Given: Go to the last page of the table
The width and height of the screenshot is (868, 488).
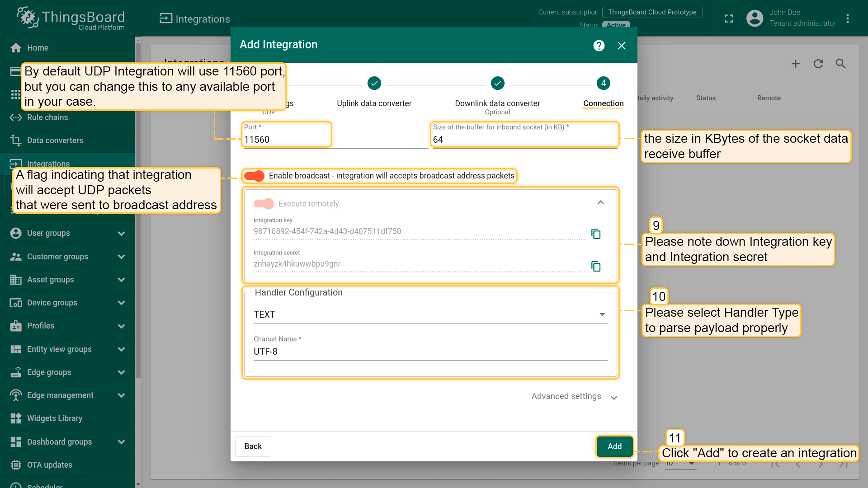Looking at the screenshot, I should tap(844, 465).
